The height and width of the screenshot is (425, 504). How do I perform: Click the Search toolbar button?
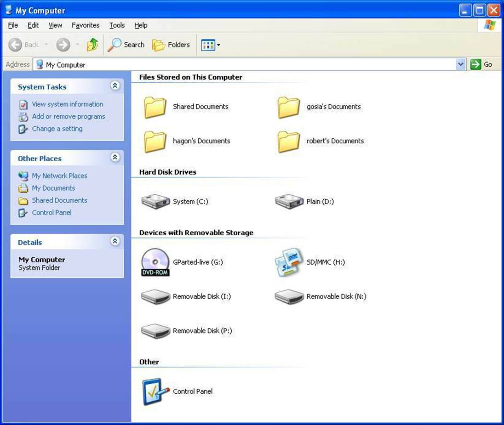126,45
